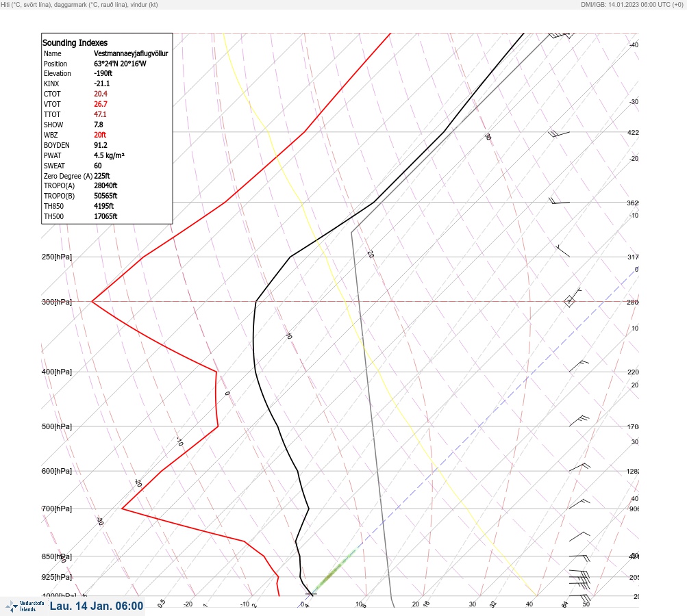
Task: Click the red dewpoint kink at 700 hPa
Action: point(122,509)
